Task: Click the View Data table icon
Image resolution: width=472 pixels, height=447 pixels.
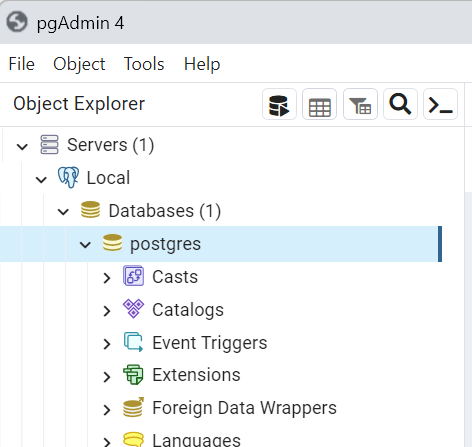Action: pyautogui.click(x=319, y=104)
